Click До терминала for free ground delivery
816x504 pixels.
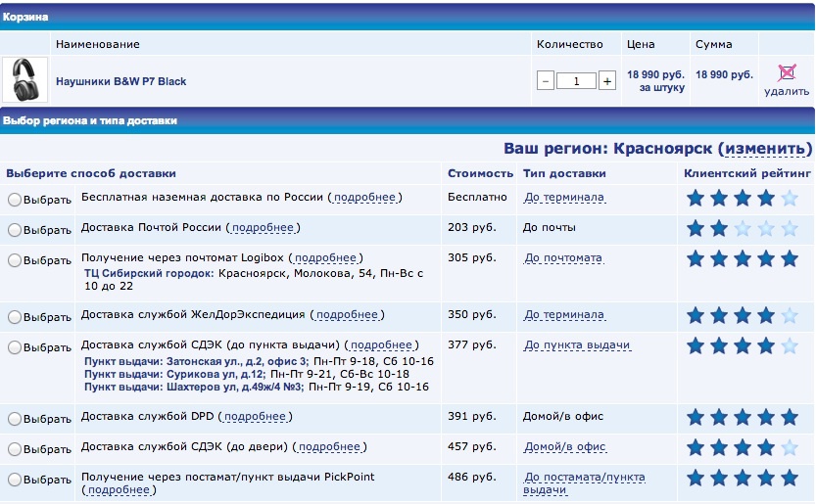pyautogui.click(x=564, y=197)
